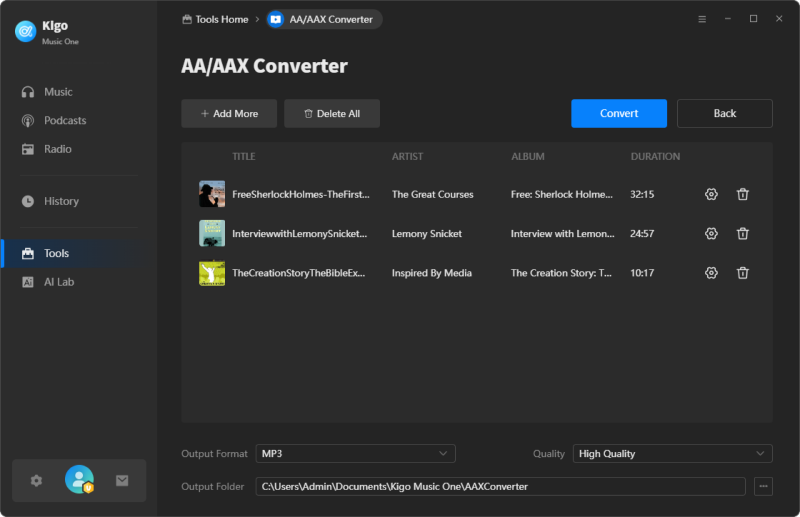Minimize the Kigo window
800x517 pixels.
coord(728,19)
